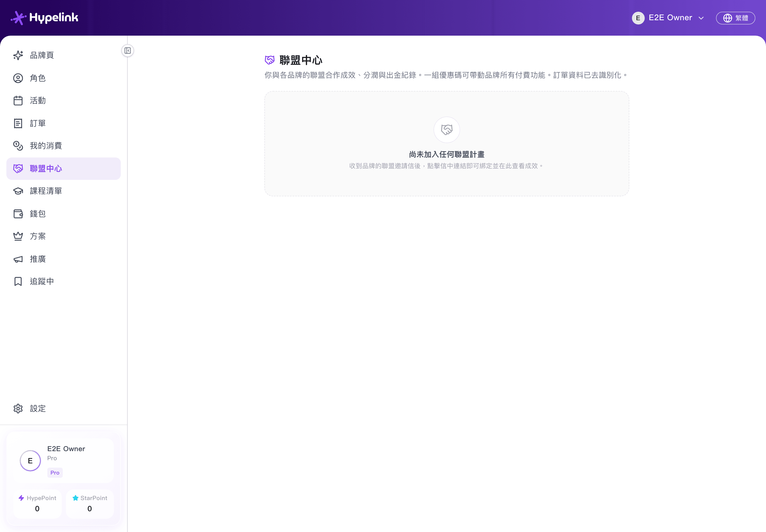Click the HypePoint label
Image resolution: width=766 pixels, height=532 pixels.
(42, 498)
